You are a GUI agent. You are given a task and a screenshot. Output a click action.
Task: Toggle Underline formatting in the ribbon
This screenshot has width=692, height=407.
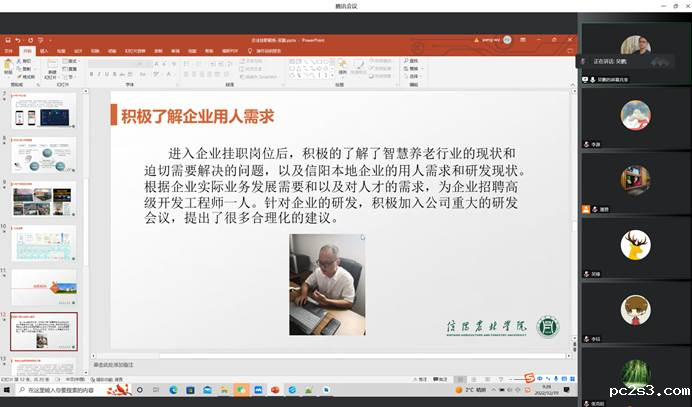(x=108, y=77)
